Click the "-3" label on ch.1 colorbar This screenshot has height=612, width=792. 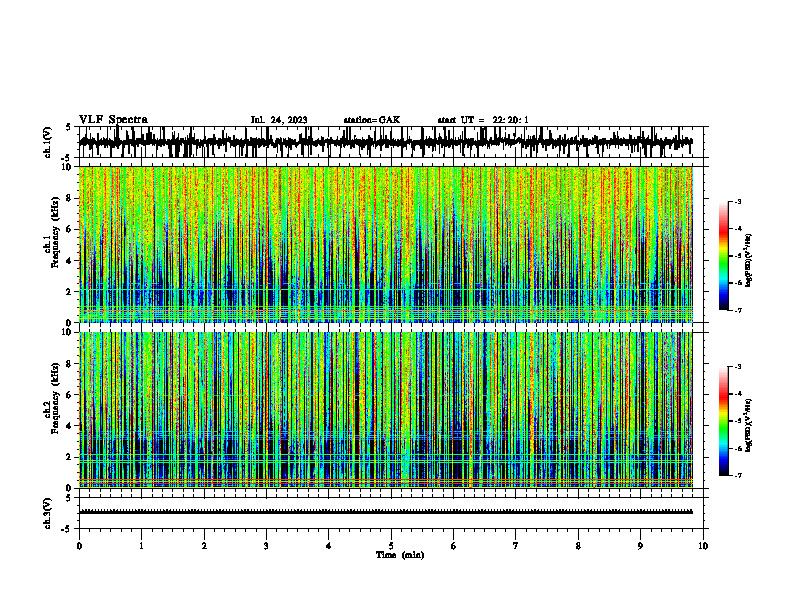tap(738, 202)
